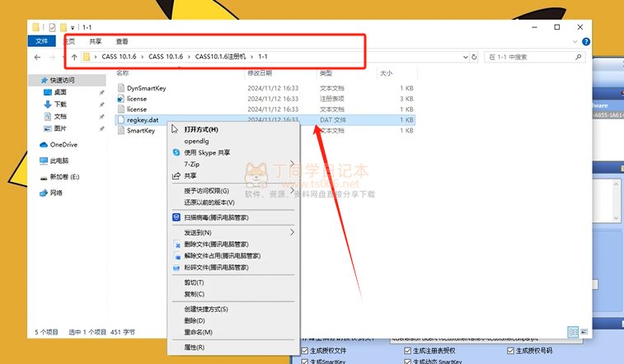
Task: Click the Back navigation arrow
Action: pyautogui.click(x=37, y=57)
